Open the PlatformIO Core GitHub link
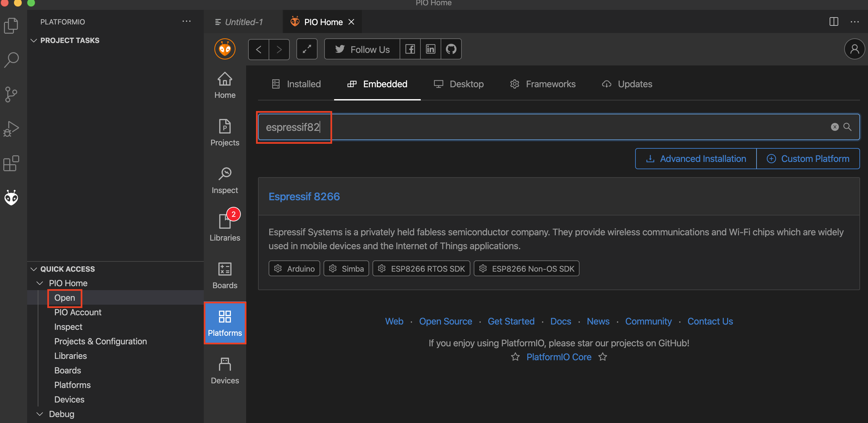Viewport: 868px width, 423px height. pos(559,357)
